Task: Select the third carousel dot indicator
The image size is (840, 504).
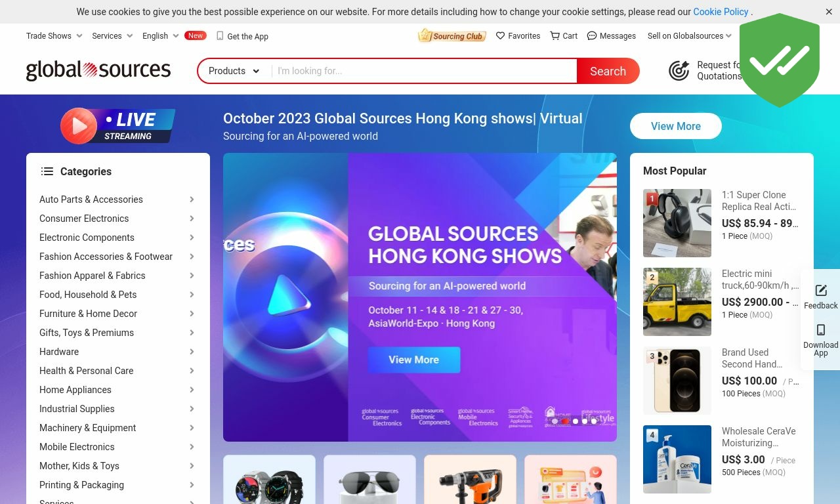Action: click(575, 421)
